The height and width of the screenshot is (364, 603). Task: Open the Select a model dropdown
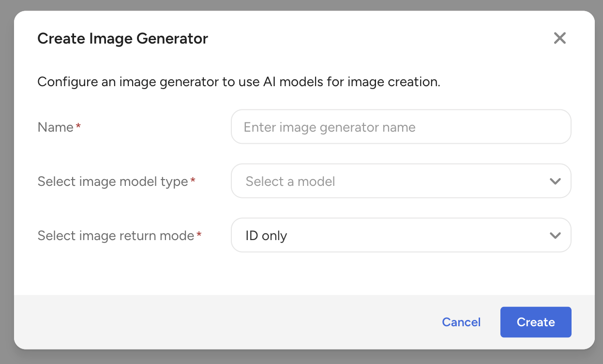[x=387, y=181]
